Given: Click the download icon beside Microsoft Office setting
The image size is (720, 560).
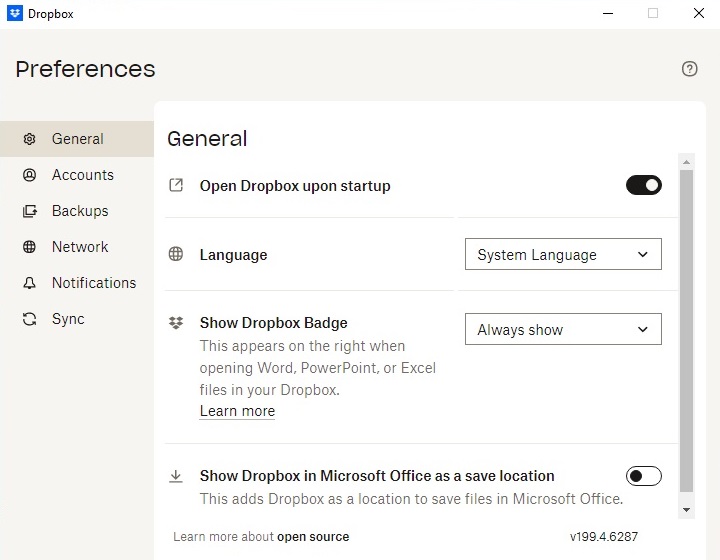Looking at the screenshot, I should 176,476.
